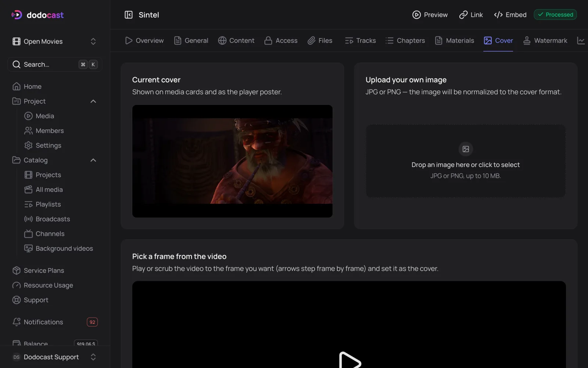Collapse the Catalog section chevron
The width and height of the screenshot is (588, 368).
93,160
